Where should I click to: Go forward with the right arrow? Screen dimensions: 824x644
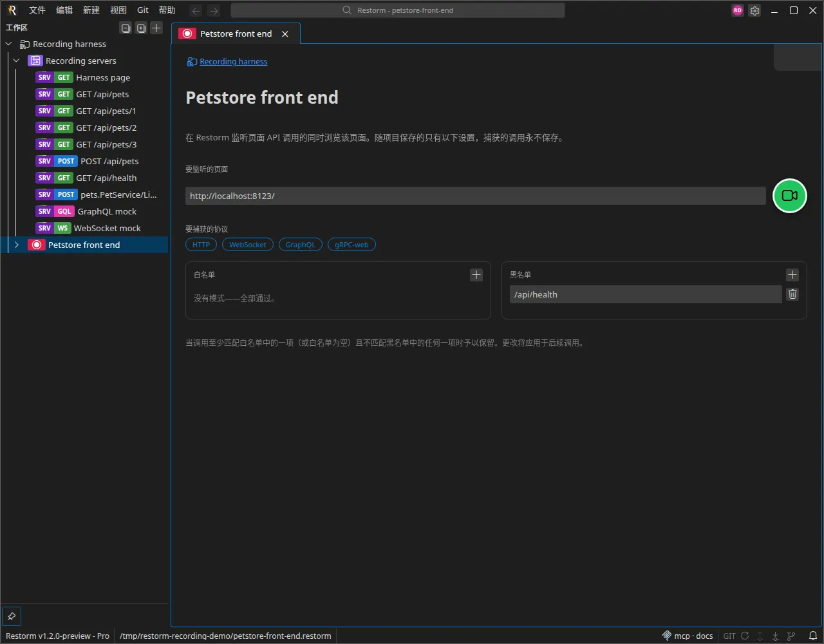tap(214, 10)
